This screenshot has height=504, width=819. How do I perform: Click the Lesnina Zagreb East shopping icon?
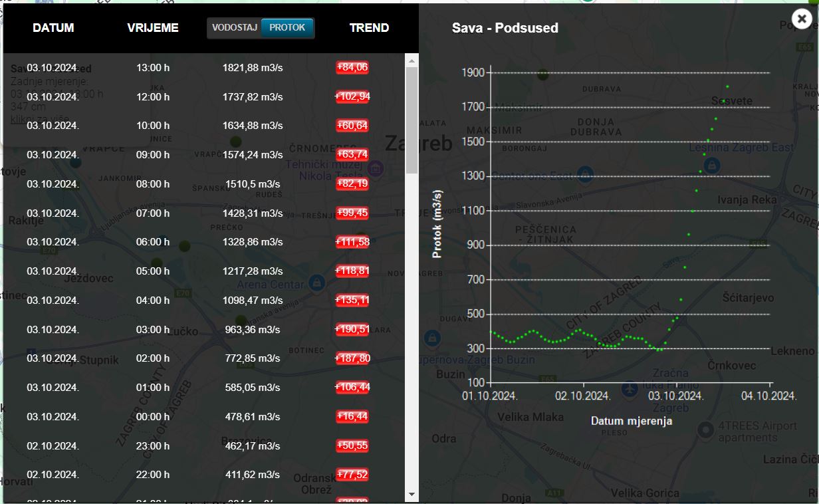point(712,164)
